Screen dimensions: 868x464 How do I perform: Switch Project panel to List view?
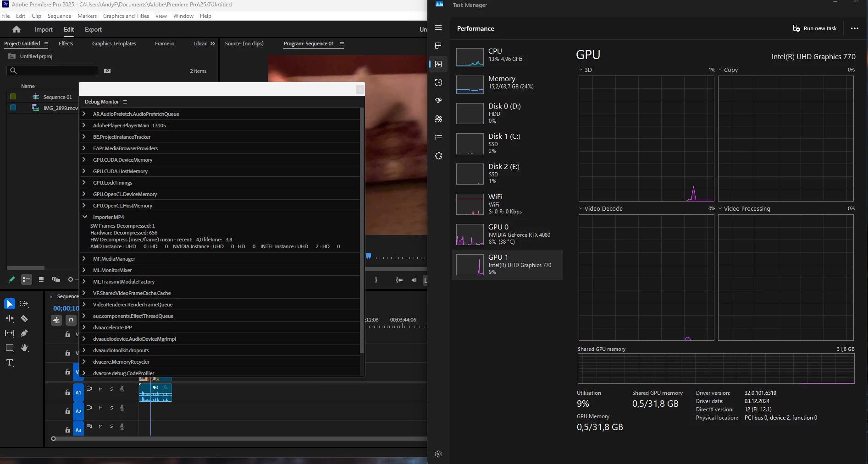point(27,279)
